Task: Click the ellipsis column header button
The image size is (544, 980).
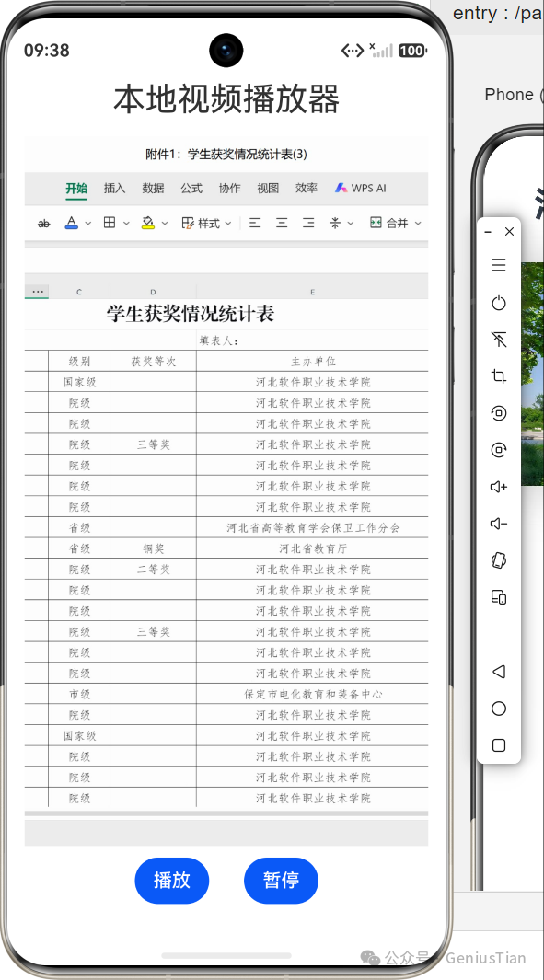Action: click(37, 292)
